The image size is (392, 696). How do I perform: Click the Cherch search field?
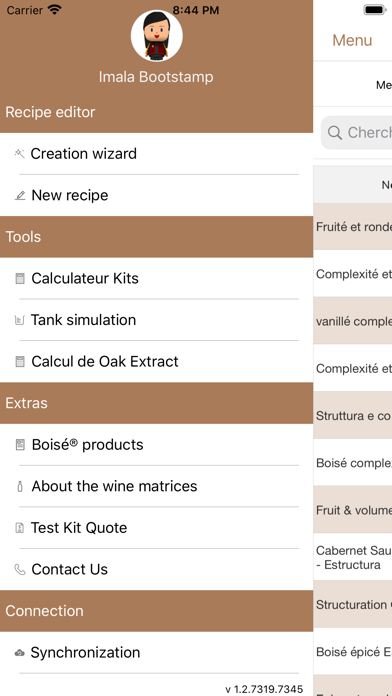(x=356, y=132)
